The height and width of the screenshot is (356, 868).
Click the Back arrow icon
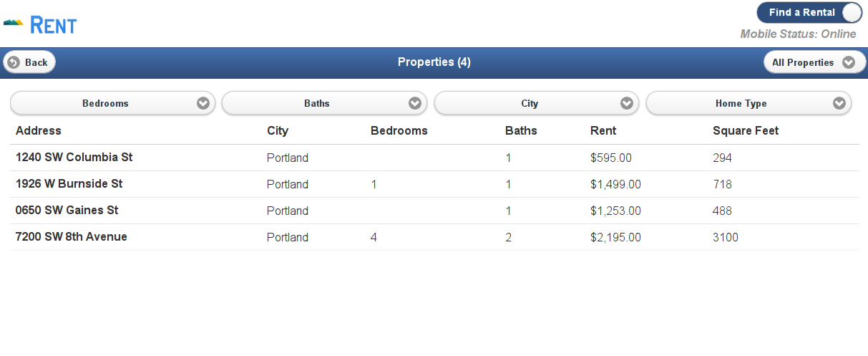pyautogui.click(x=14, y=62)
